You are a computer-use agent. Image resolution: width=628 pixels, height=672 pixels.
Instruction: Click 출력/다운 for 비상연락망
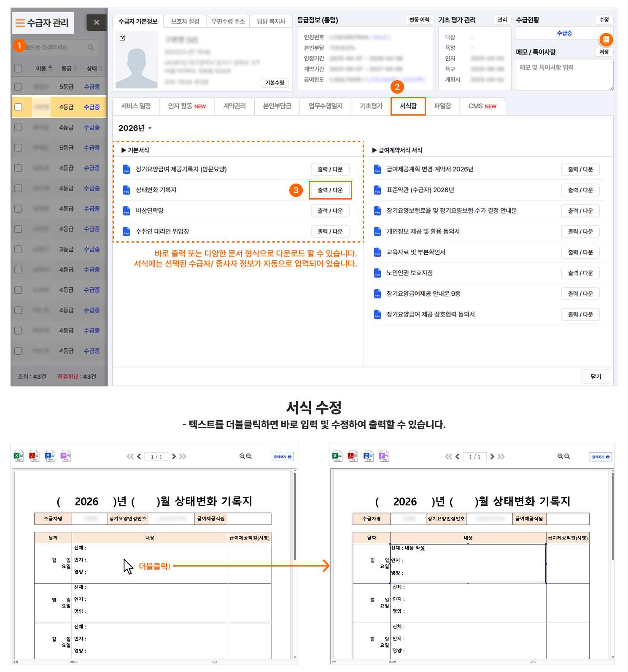coord(330,211)
